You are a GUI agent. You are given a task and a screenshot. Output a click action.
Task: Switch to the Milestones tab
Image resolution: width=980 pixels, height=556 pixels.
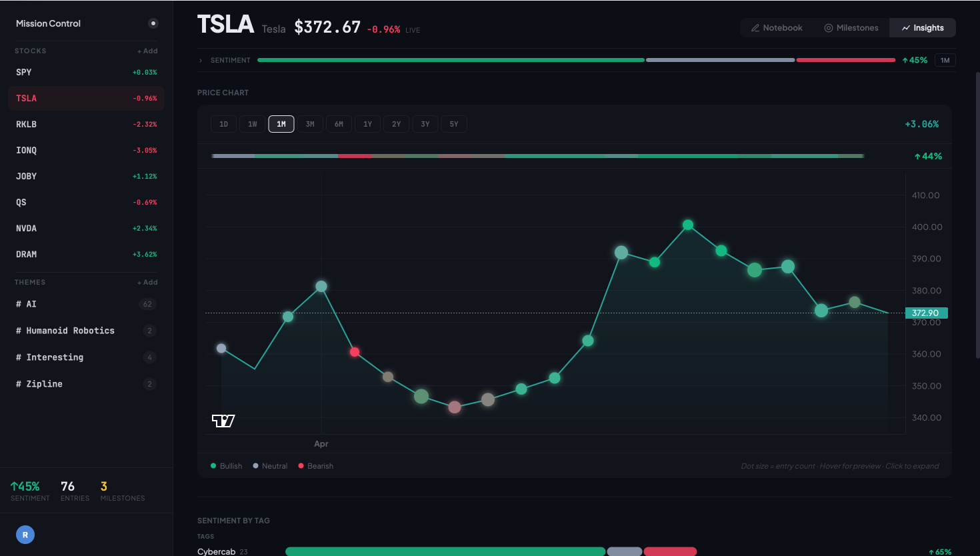851,28
